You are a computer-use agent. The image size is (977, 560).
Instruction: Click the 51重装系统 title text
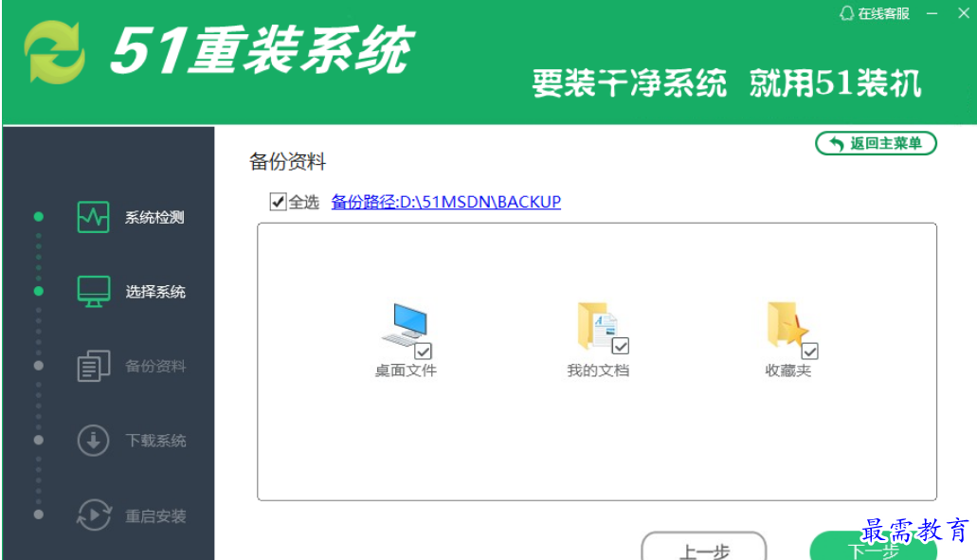click(x=262, y=50)
